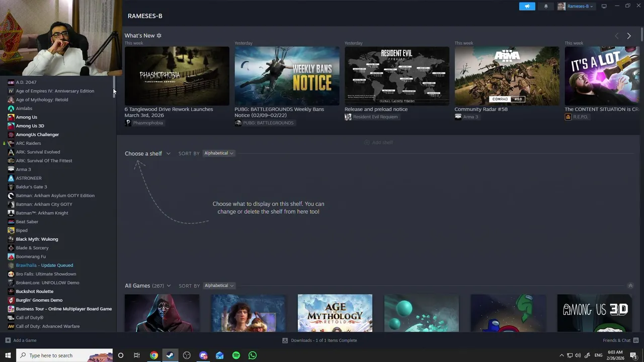Switch to Big Picture mode monitor icon
The image size is (644, 362).
pos(604,6)
